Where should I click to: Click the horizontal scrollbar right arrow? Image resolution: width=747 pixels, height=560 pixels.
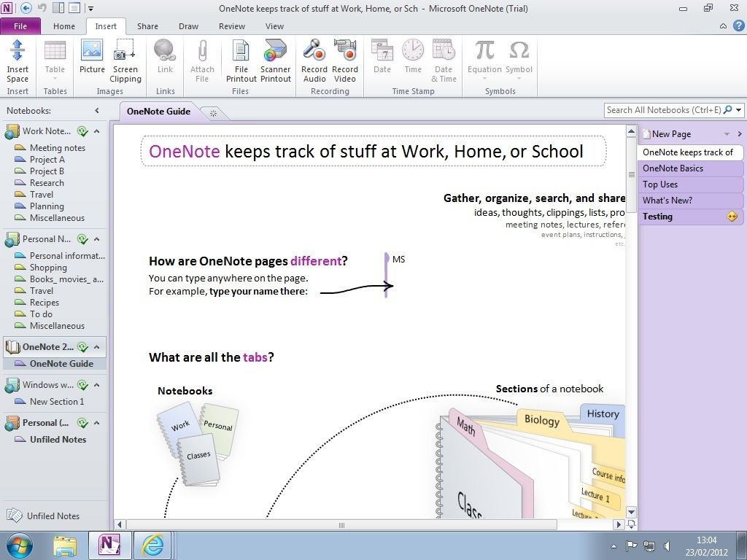click(x=618, y=524)
